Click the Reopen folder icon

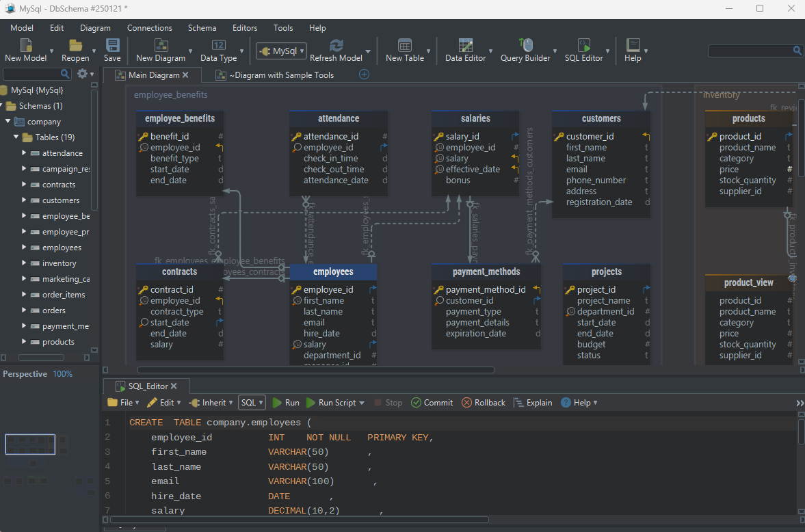[x=75, y=45]
